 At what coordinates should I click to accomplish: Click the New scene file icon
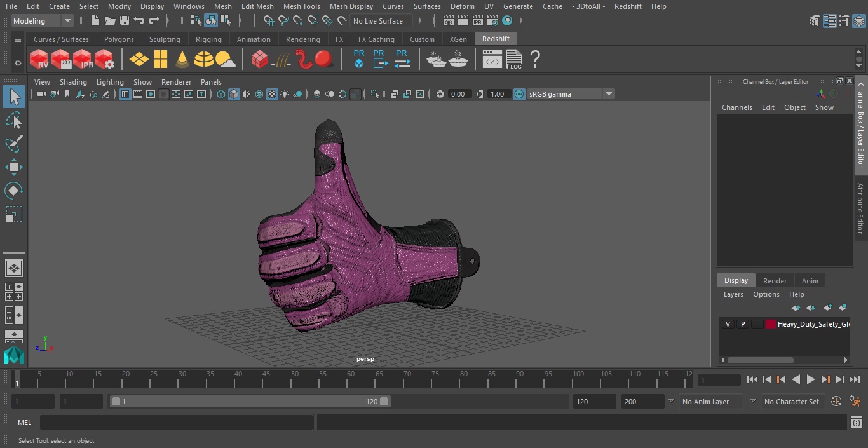tap(95, 21)
